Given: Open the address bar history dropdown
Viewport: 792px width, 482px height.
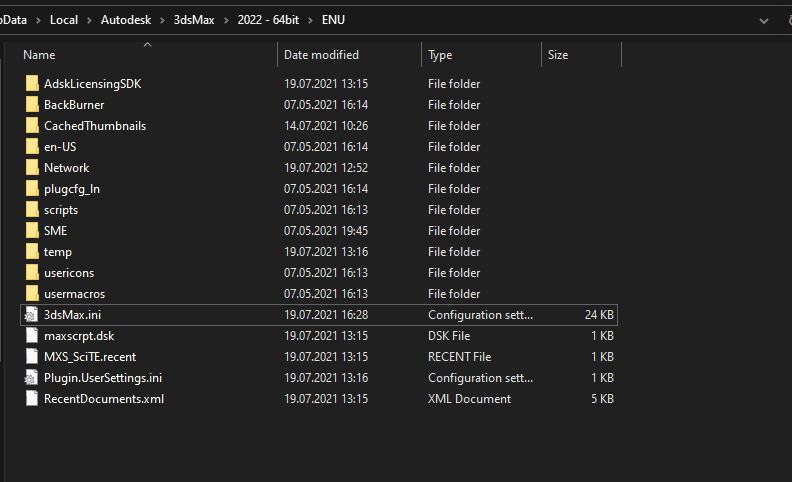Looking at the screenshot, I should click(x=764, y=21).
